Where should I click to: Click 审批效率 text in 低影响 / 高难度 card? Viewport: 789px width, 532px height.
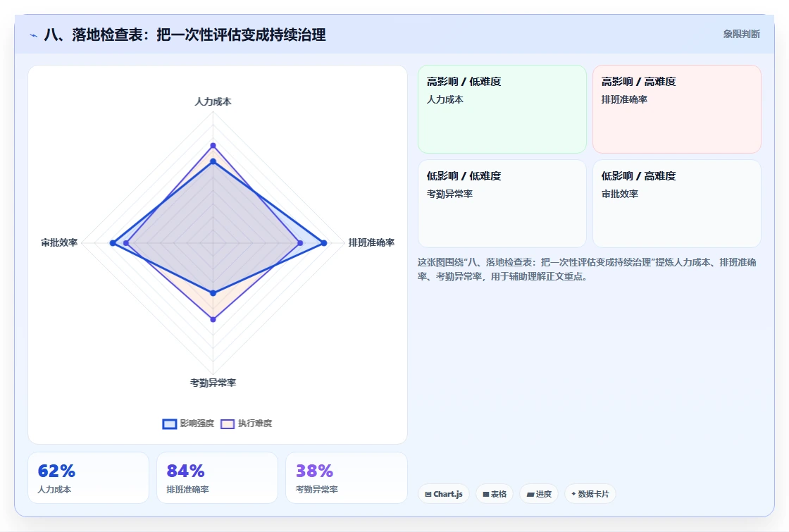[620, 194]
